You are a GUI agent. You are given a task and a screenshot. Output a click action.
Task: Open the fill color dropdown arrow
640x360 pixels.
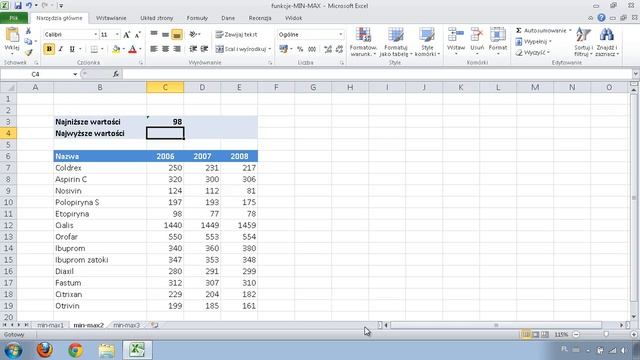(x=123, y=49)
